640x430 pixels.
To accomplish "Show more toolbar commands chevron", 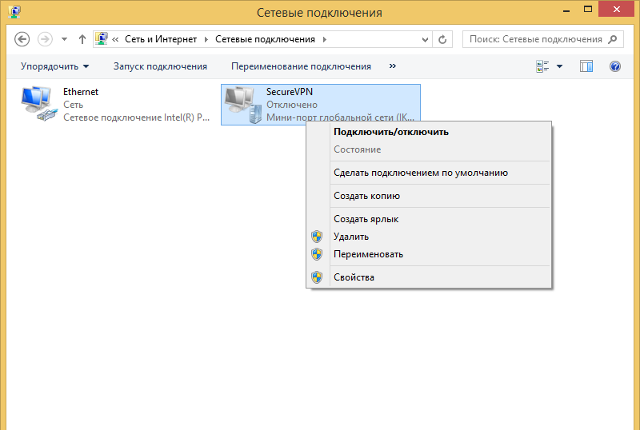I will (392, 67).
